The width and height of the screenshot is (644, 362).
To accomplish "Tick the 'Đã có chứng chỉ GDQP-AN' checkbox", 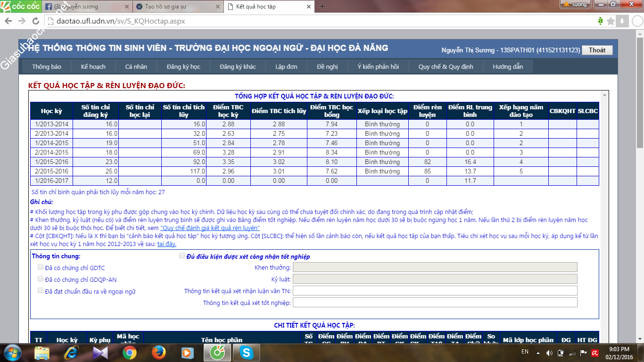I will click(x=41, y=279).
